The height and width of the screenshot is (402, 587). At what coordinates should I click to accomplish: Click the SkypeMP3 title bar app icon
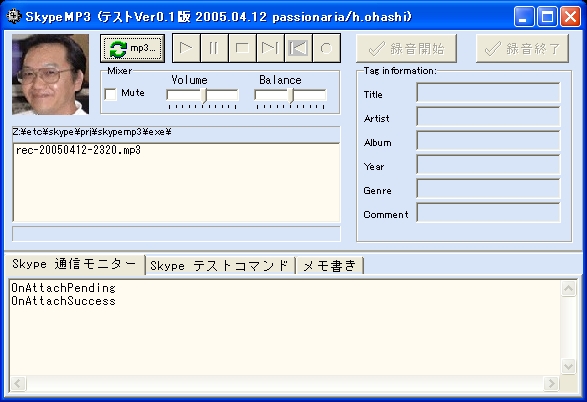tap(14, 16)
